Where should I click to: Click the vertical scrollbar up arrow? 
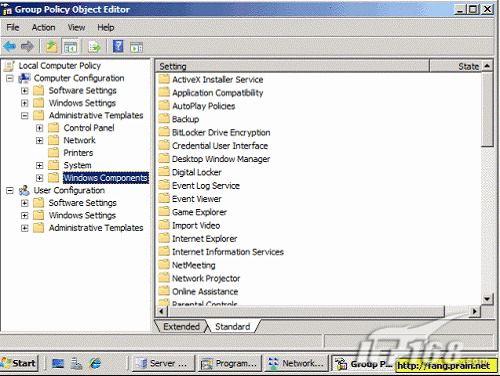pos(487,66)
